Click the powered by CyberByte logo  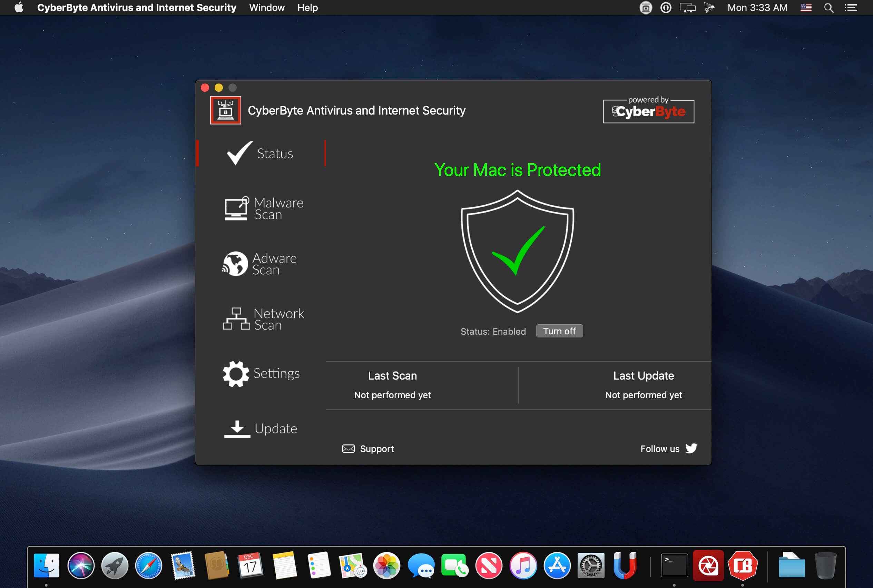[648, 110]
